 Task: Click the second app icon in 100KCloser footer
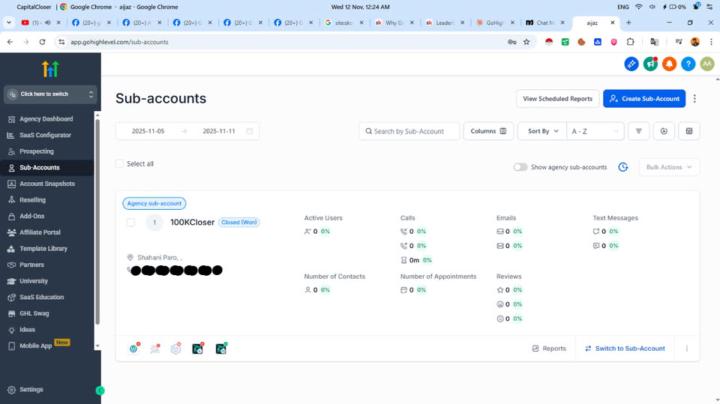tap(155, 348)
